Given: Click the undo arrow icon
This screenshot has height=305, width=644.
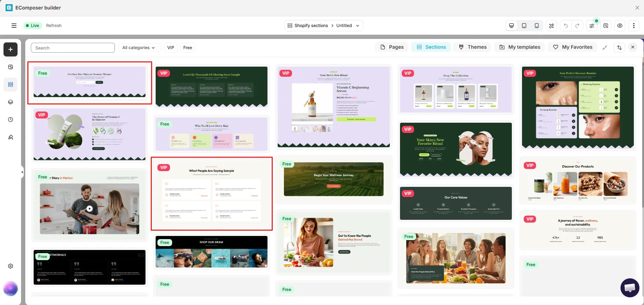Looking at the screenshot, I should [x=566, y=26].
